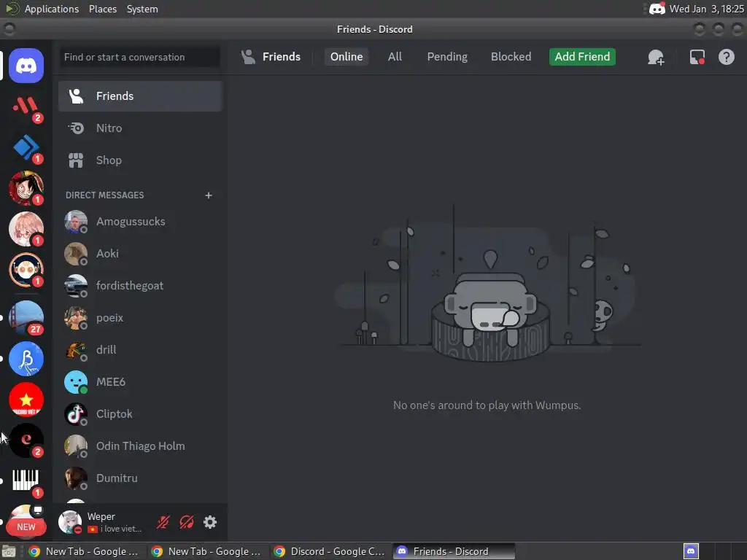
Task: Switch to the Online friends tab
Action: (347, 57)
